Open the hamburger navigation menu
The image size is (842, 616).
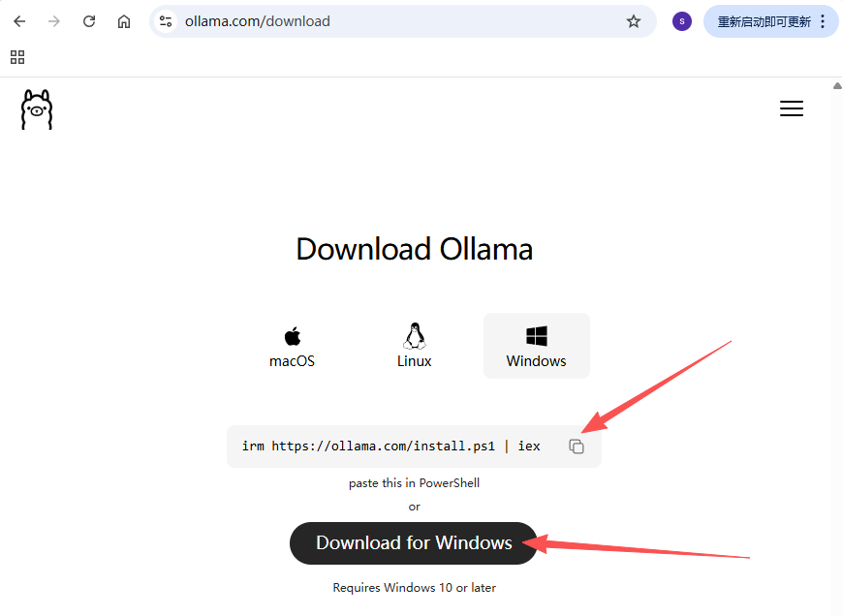pos(792,108)
